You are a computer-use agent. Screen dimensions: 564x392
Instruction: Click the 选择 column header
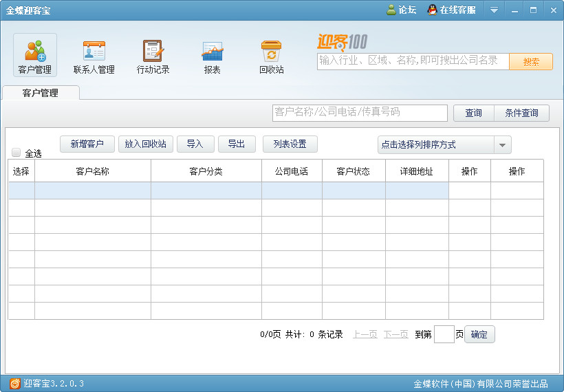(x=21, y=171)
